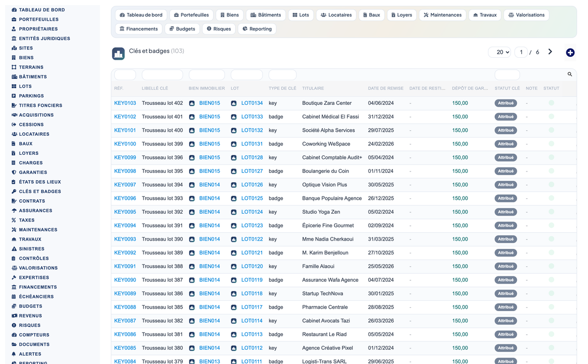Image resolution: width=588 pixels, height=364 pixels.
Task: Open the rows-per-page dropdown showing 20
Action: click(x=500, y=52)
